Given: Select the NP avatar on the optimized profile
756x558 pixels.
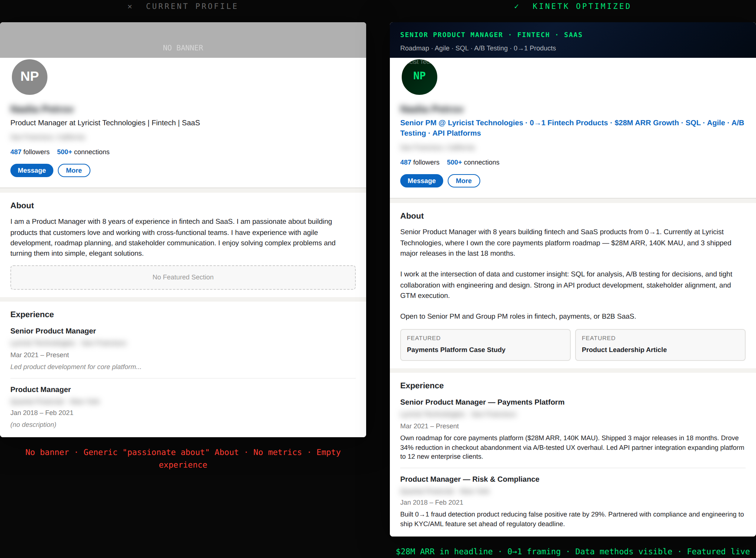Looking at the screenshot, I should [419, 77].
